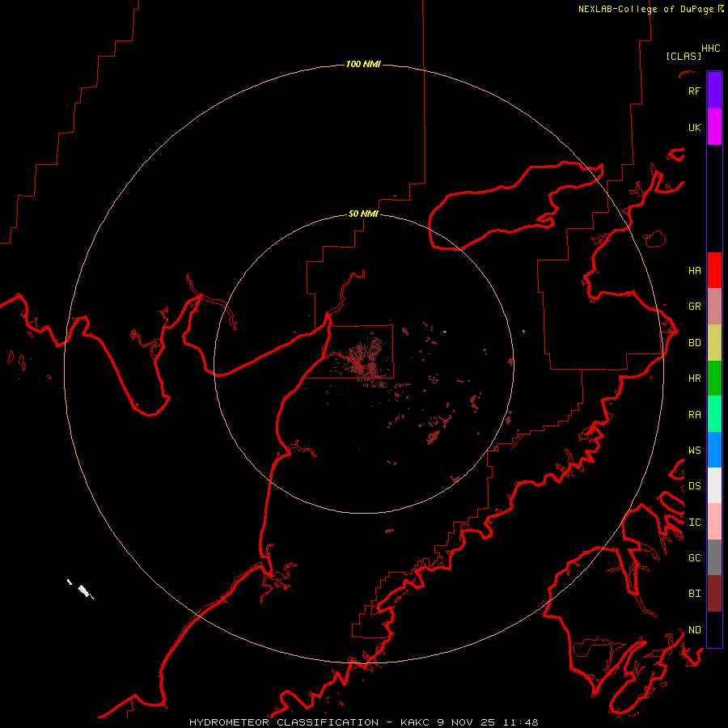Click the HR green legend swatch
This screenshot has width=728, height=728.
tap(714, 379)
